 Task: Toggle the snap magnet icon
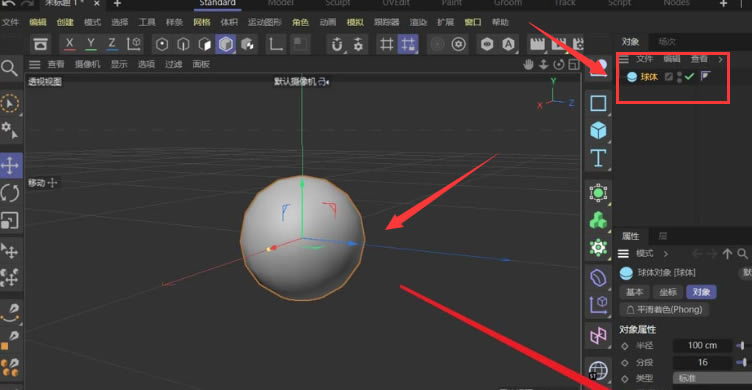point(337,45)
